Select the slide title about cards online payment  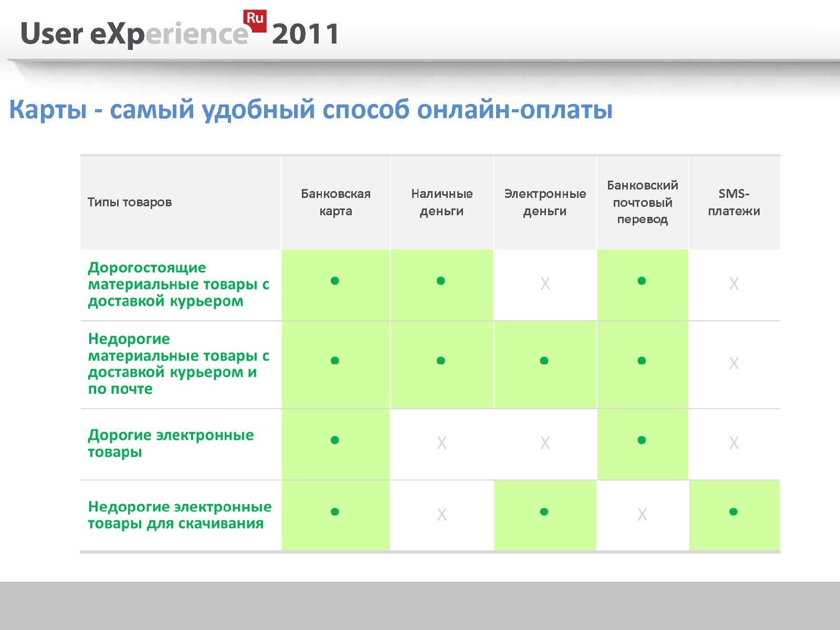pos(311,110)
